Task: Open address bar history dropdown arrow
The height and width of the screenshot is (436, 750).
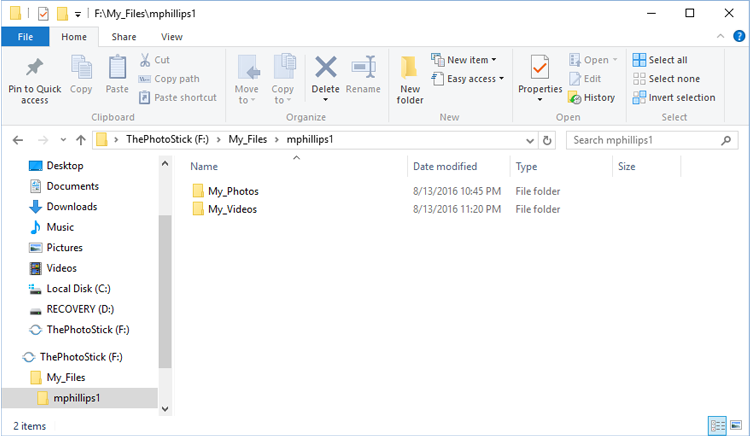Action: click(529, 141)
